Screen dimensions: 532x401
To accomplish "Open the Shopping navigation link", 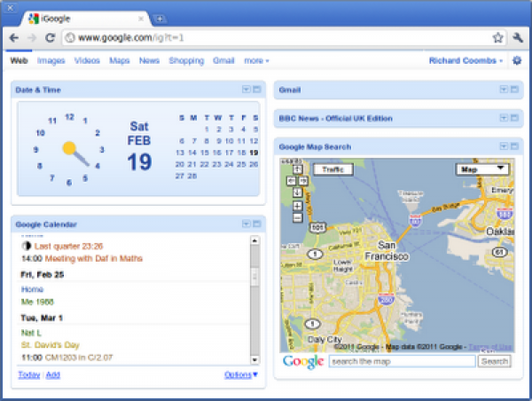I will pos(186,61).
